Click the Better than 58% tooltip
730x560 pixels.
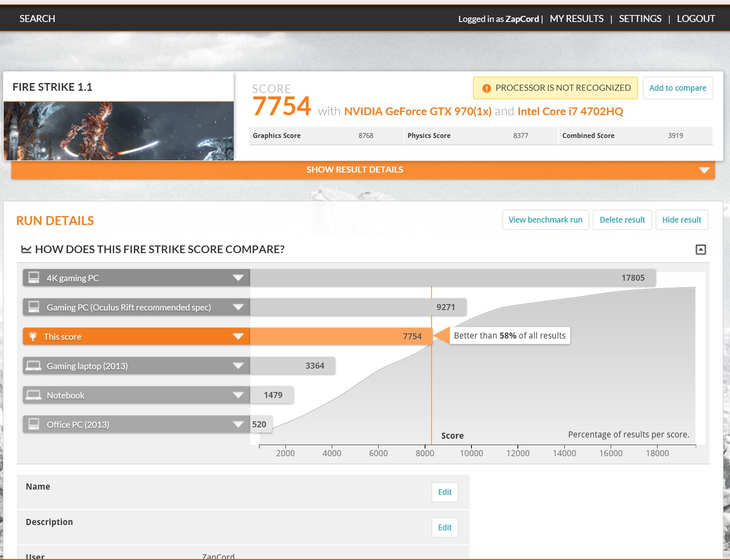tap(509, 336)
